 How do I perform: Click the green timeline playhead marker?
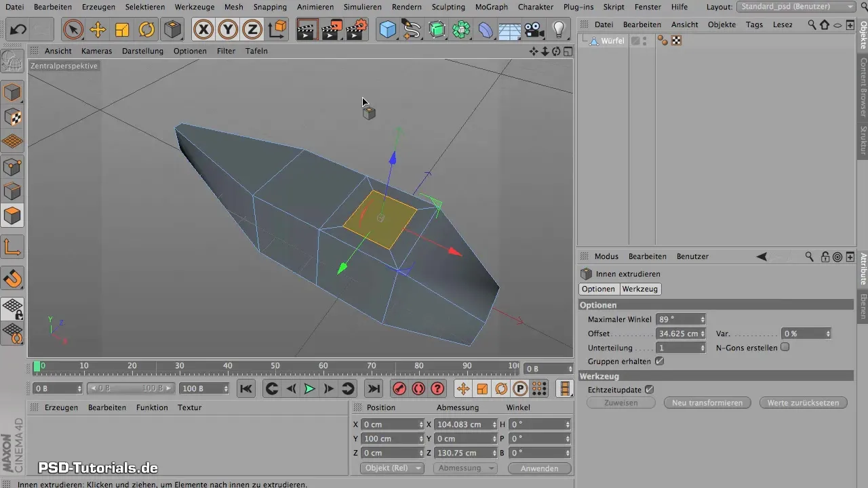pyautogui.click(x=37, y=367)
